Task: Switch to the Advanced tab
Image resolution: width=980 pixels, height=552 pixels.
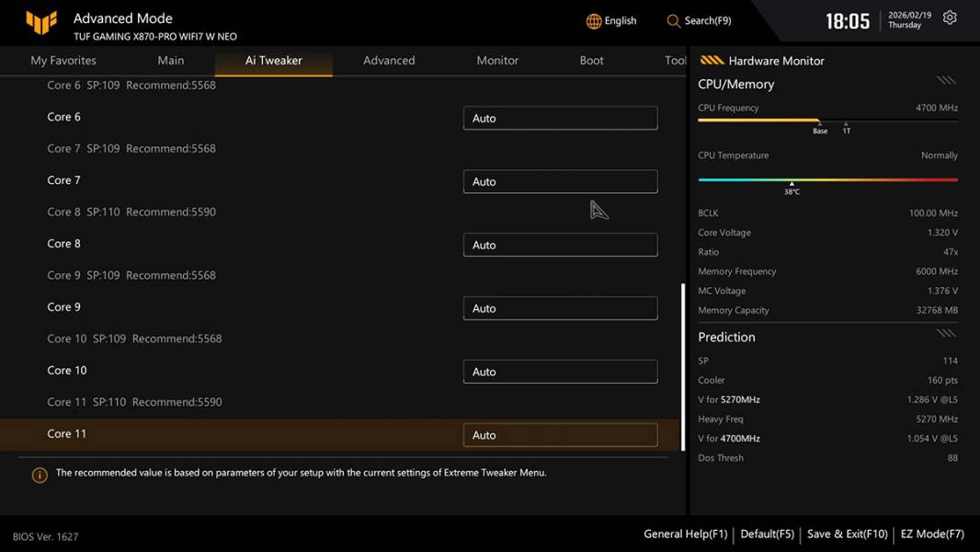Action: (x=389, y=61)
